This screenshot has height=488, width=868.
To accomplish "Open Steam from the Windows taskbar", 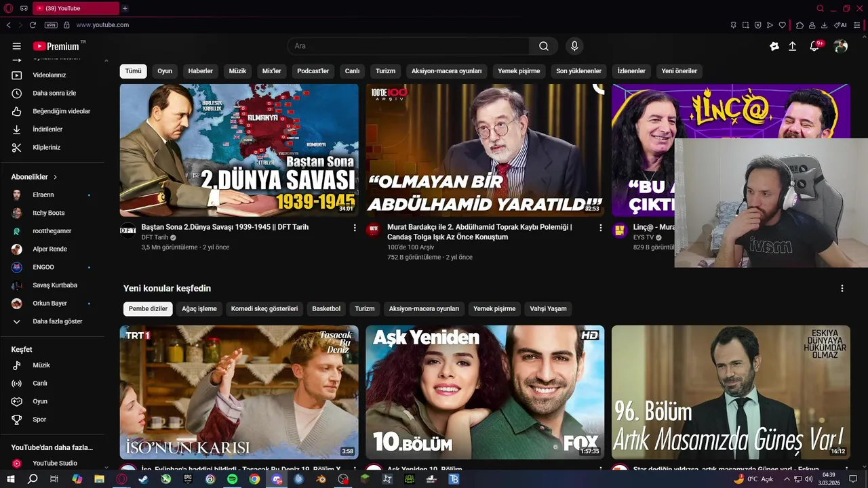I will (x=143, y=479).
